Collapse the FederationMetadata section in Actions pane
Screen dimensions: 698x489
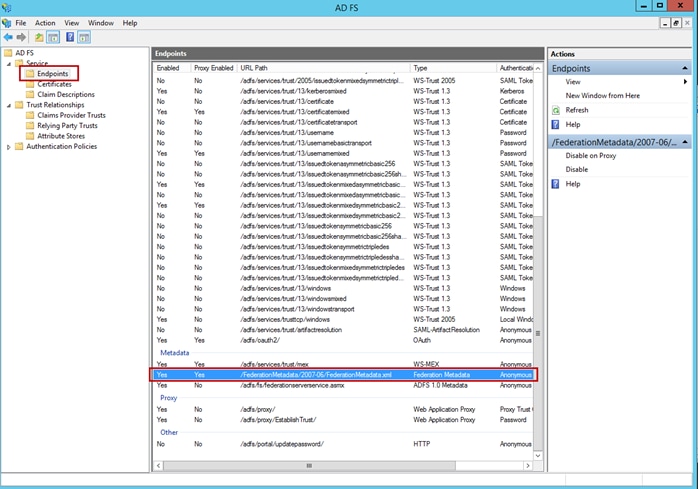click(x=685, y=142)
